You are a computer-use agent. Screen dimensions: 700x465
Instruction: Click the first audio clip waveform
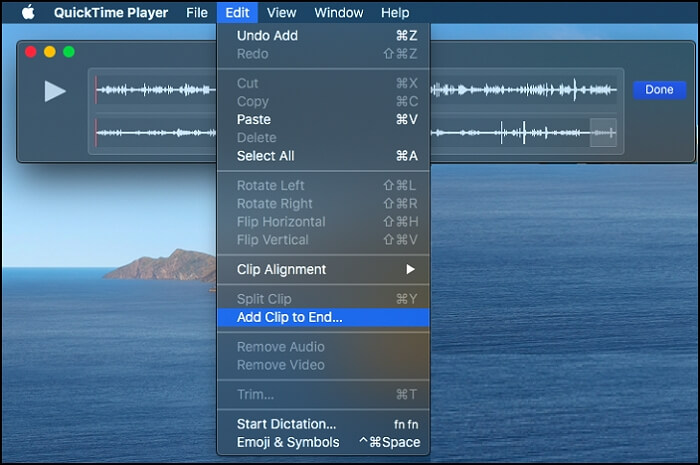coord(155,90)
